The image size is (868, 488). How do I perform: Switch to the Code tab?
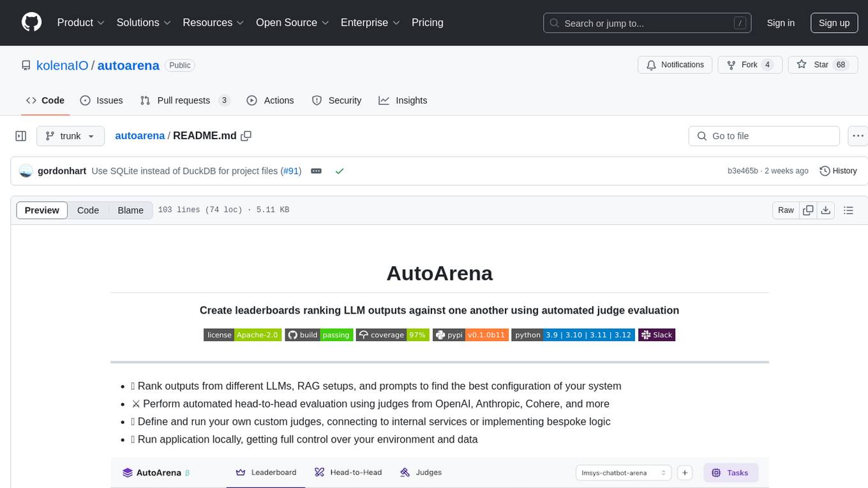45,100
